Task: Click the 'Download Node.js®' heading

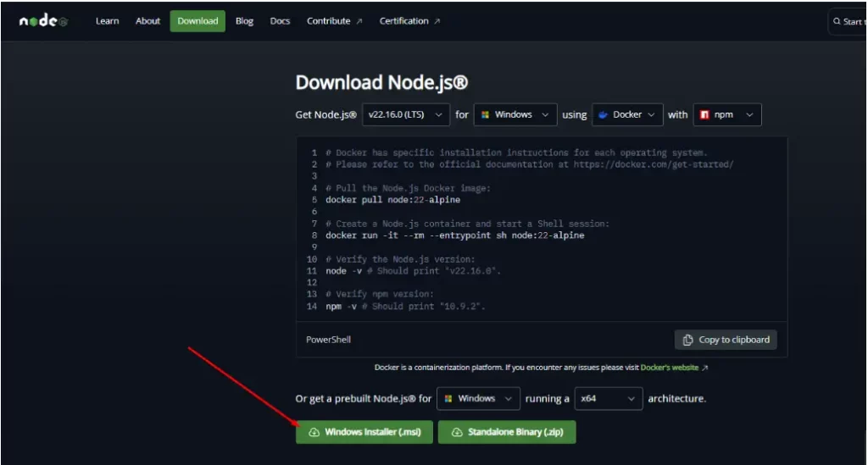Action: [381, 82]
